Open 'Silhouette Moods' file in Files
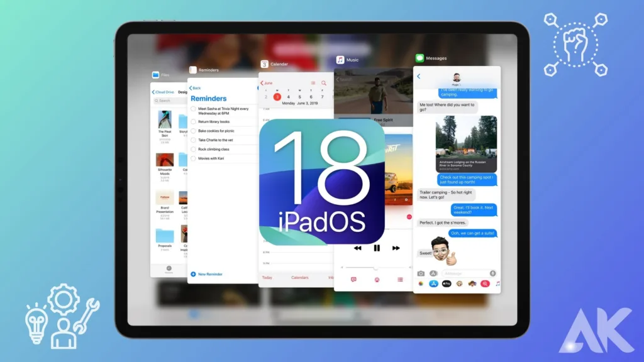This screenshot has width=644, height=362. pyautogui.click(x=165, y=167)
